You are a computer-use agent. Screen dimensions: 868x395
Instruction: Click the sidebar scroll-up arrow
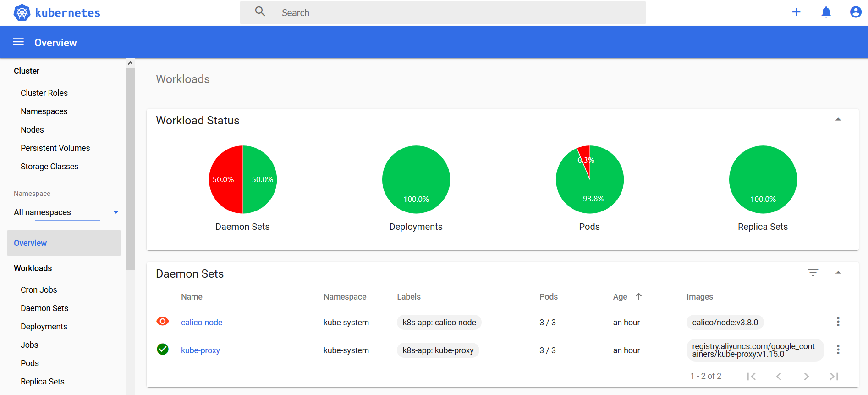[131, 63]
